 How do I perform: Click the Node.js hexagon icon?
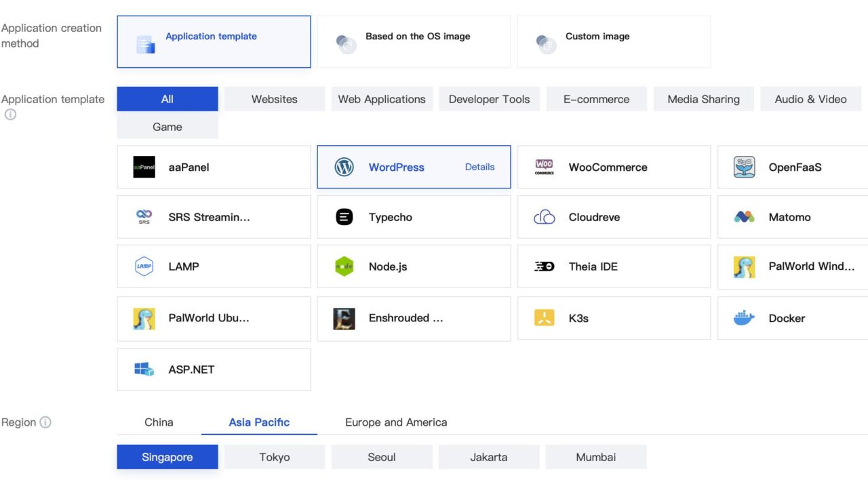coord(344,266)
